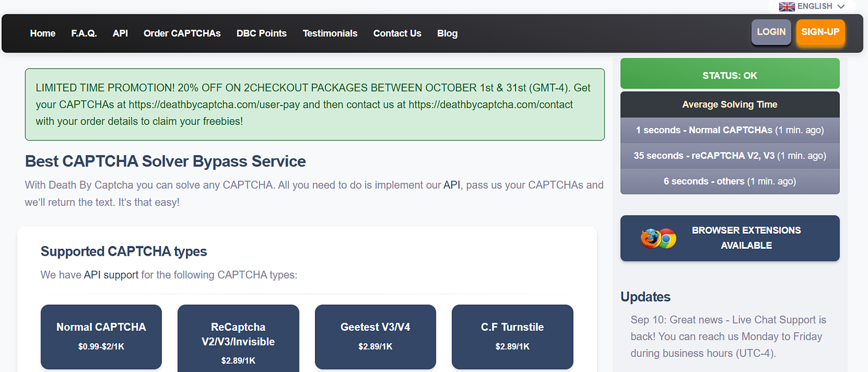Open the Geetest V3/V4 card
The height and width of the screenshot is (372, 868).
point(375,336)
